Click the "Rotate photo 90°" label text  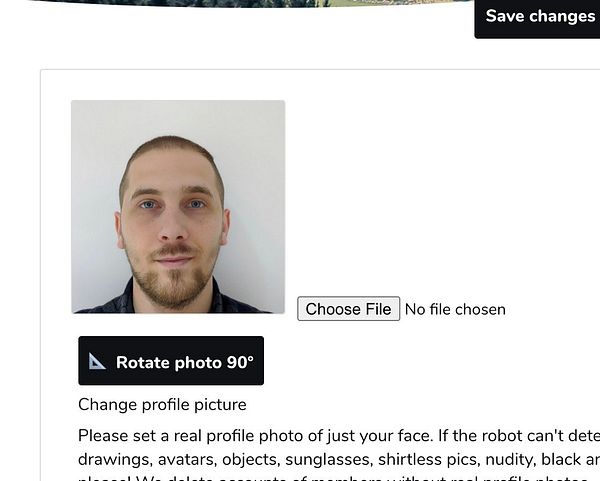tap(185, 362)
